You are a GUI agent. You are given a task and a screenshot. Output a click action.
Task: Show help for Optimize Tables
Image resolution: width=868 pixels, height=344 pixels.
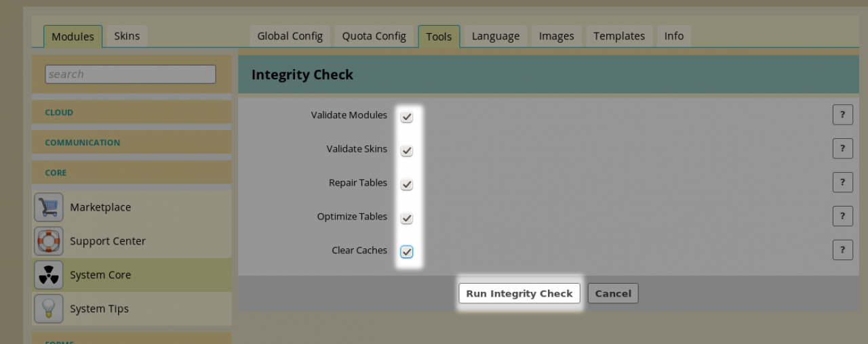click(x=842, y=216)
